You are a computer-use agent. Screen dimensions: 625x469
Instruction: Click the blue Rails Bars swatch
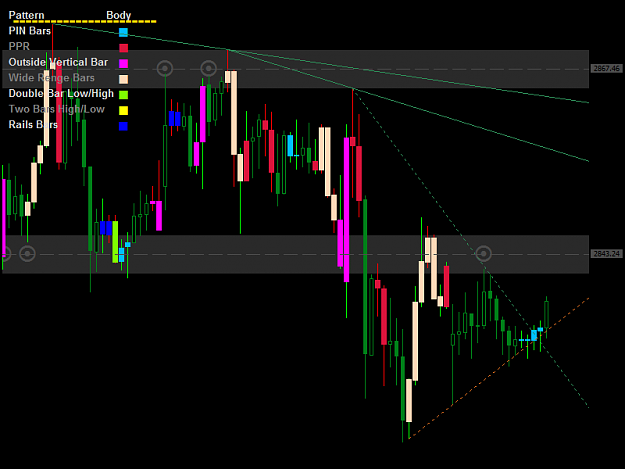pos(124,126)
